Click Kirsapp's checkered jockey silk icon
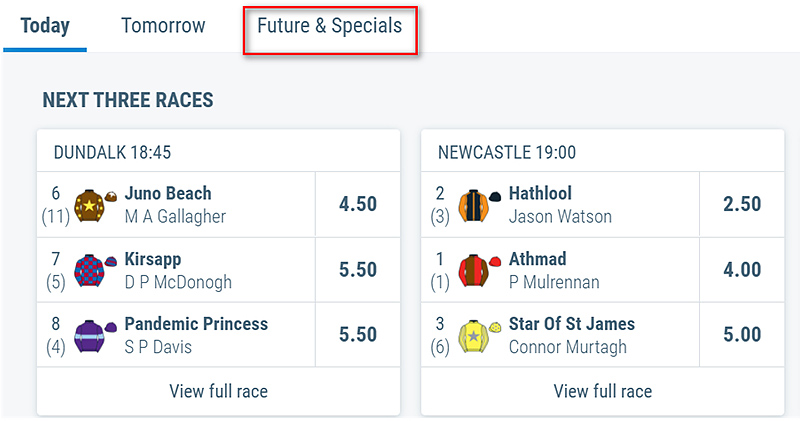800x421 pixels. click(x=91, y=270)
